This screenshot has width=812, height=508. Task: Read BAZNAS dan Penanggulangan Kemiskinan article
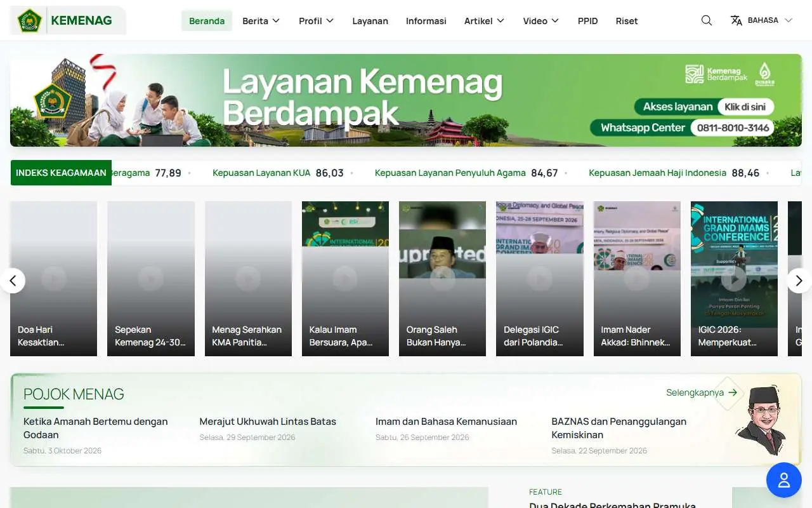click(x=619, y=428)
